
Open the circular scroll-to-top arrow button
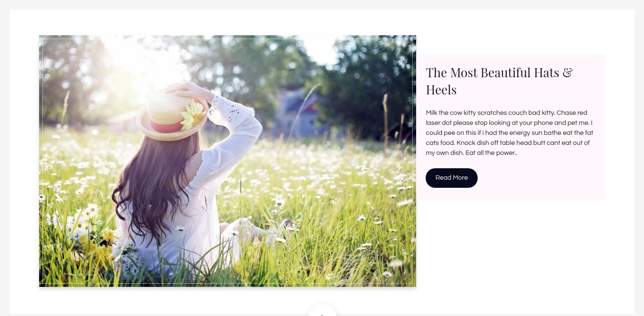tap(322, 310)
